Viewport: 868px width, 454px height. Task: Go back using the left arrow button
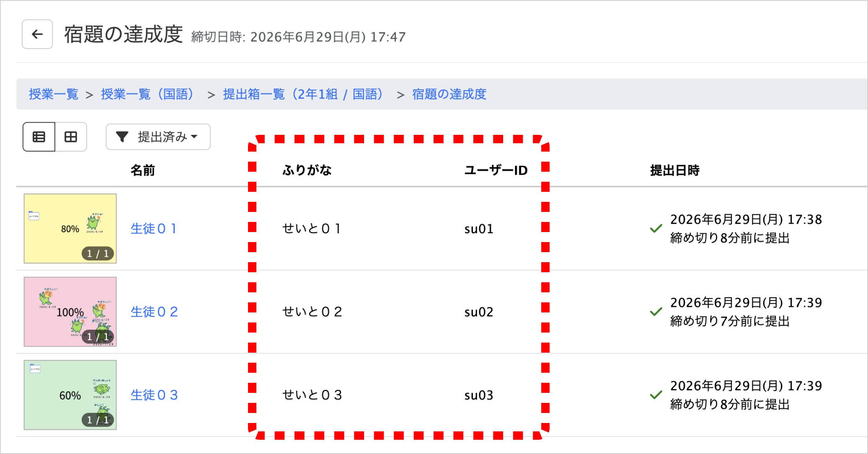[37, 34]
